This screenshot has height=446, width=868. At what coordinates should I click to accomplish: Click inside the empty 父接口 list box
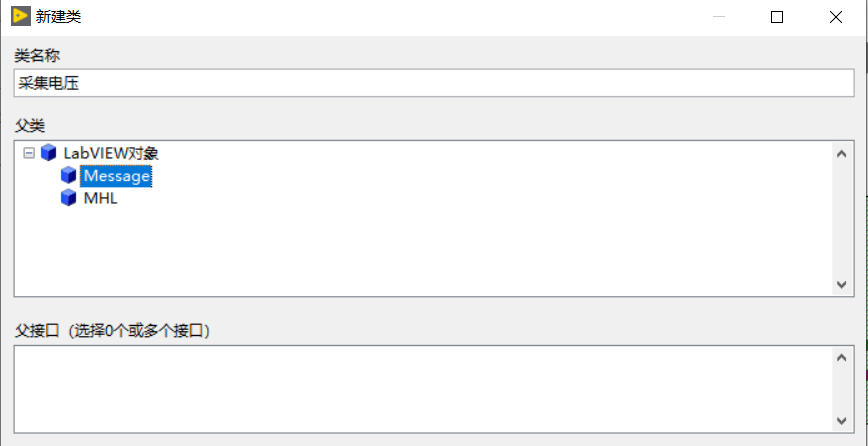pos(420,389)
